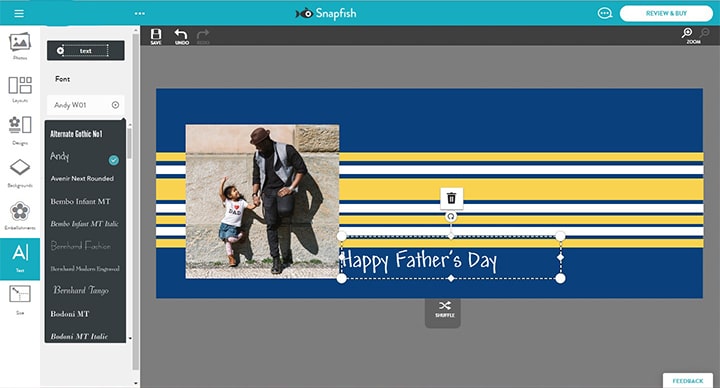Open the Backgrounds panel
720x388 pixels.
coord(20,173)
